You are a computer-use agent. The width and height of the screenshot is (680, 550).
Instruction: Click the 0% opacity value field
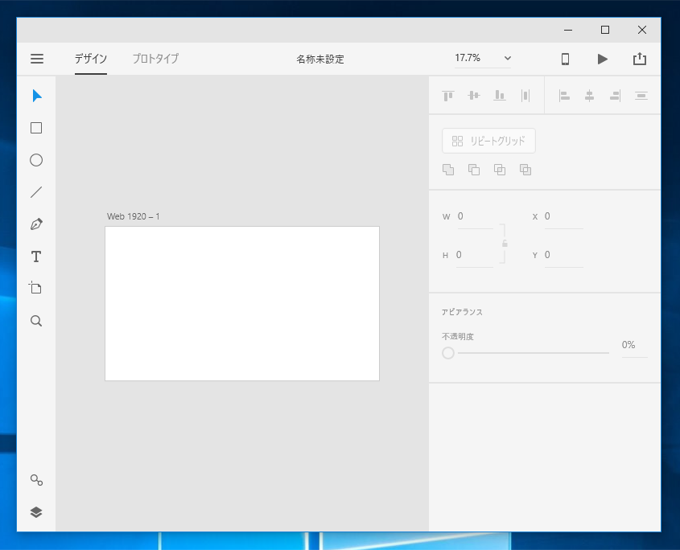634,345
